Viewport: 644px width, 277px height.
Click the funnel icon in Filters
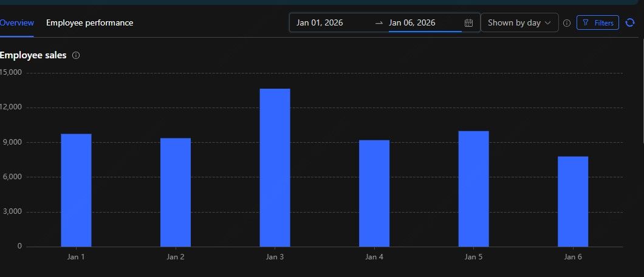[586, 23]
